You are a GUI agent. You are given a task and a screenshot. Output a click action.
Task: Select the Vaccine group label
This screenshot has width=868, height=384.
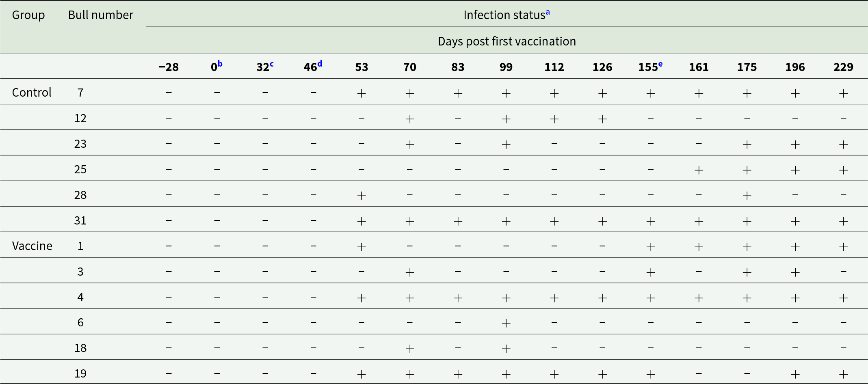[32, 246]
